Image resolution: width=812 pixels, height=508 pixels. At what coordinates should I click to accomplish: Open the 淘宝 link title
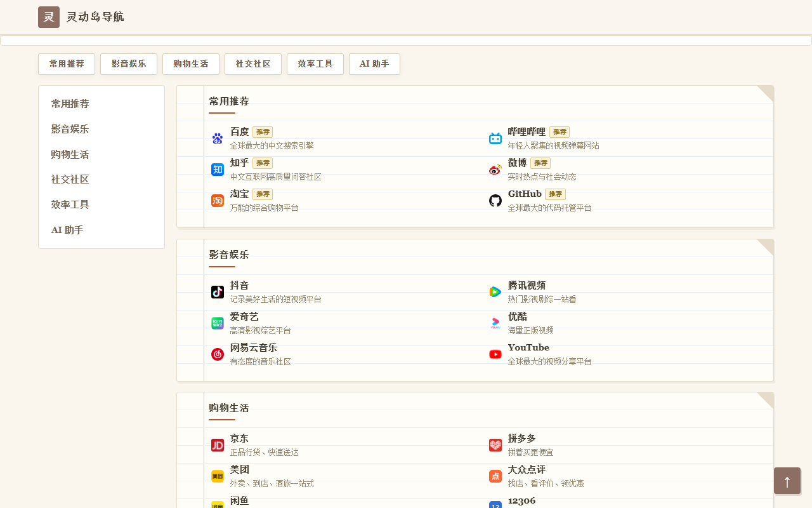240,194
